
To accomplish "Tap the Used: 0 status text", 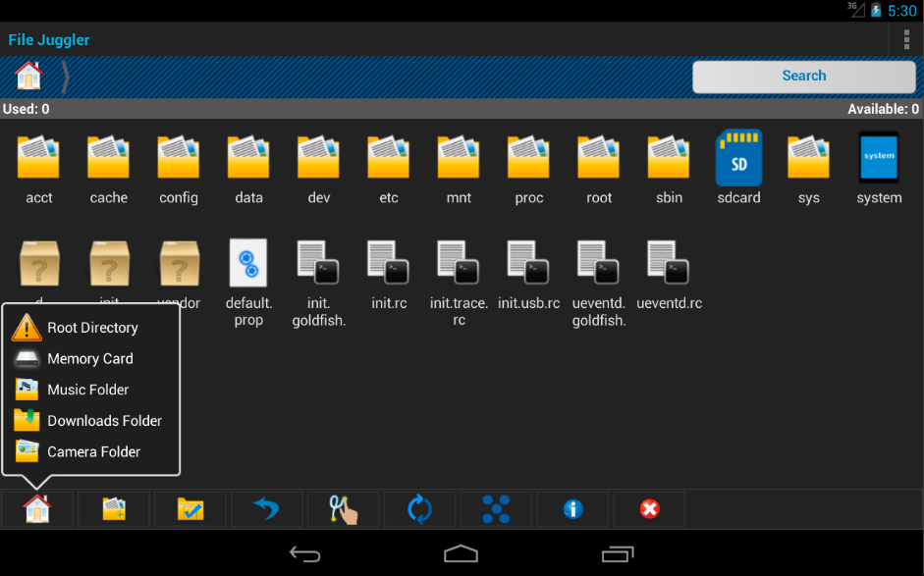I will click(x=26, y=109).
